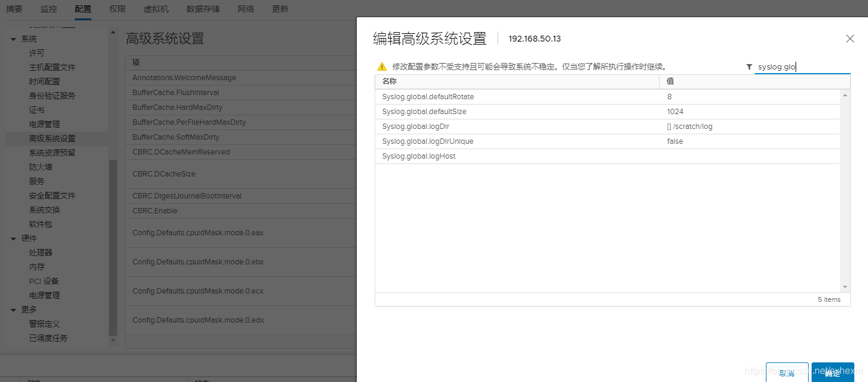Select 主机配置文件 in the sidebar
This screenshot has width=868, height=382.
coord(52,67)
